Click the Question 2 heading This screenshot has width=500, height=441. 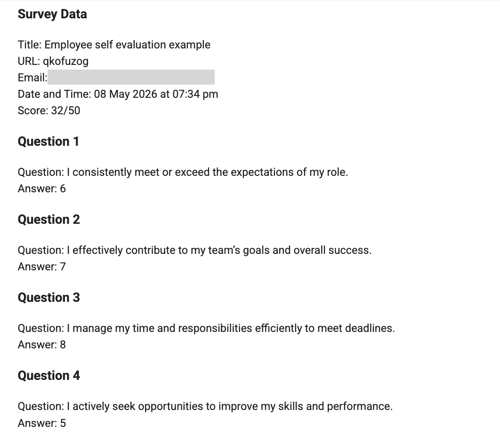pyautogui.click(x=49, y=219)
